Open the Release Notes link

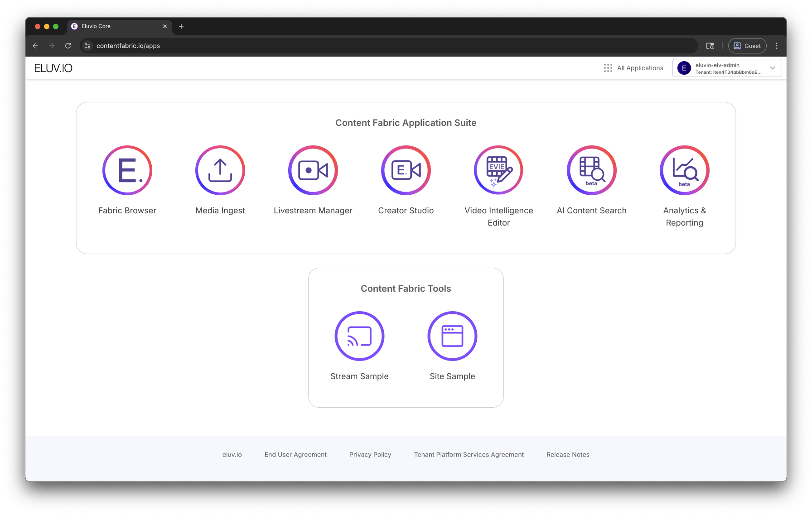click(568, 455)
